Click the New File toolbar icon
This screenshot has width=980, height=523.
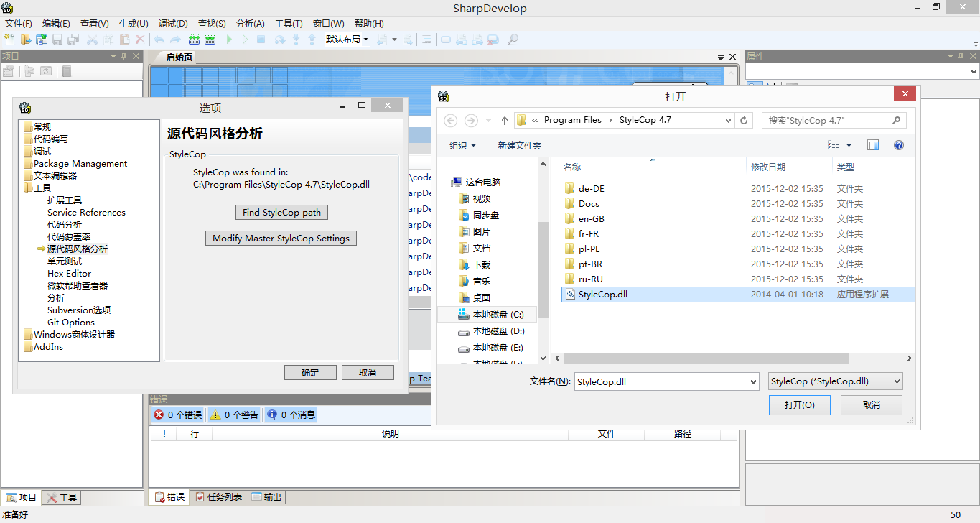click(9, 40)
